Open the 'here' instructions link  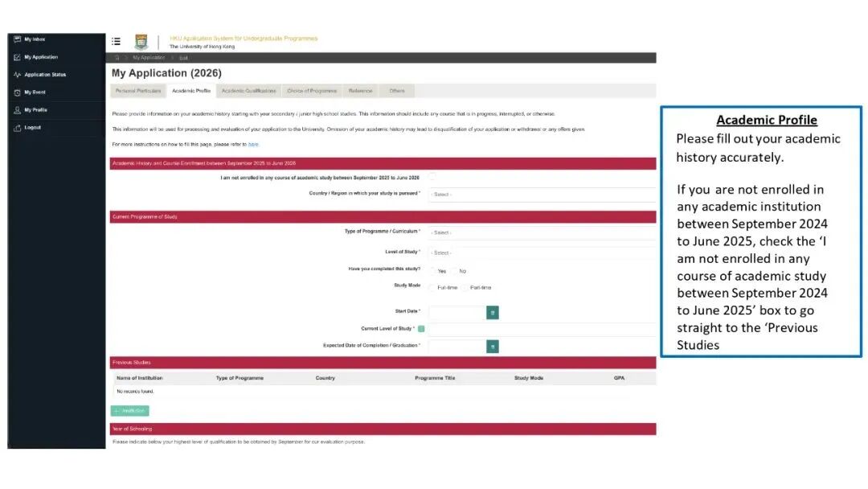tap(253, 144)
